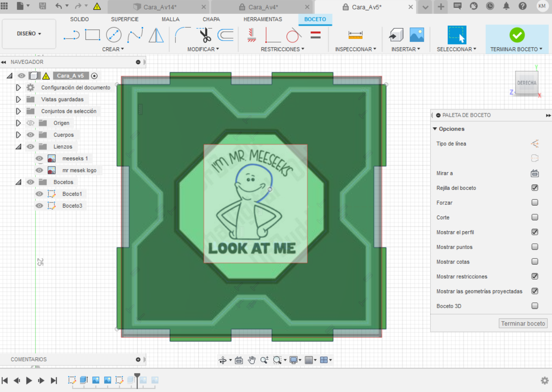Toggle Mostrar restricciones checkbox

tap(535, 276)
